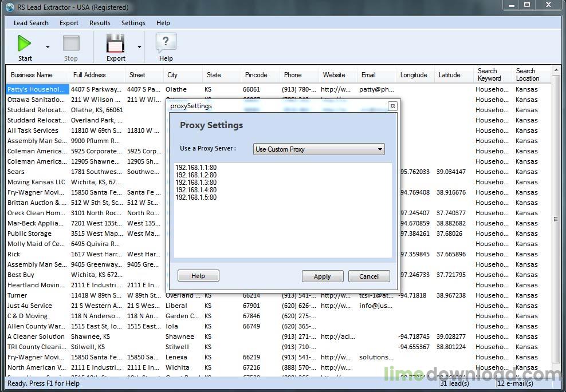Expand the Export button dropdown arrow
Viewport: 566px width, 392px height.
click(139, 47)
